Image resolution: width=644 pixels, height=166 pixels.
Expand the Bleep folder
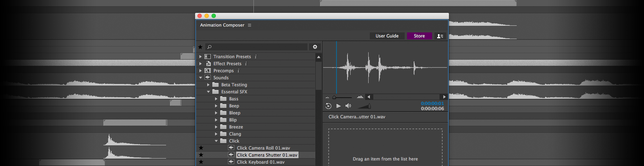click(216, 113)
